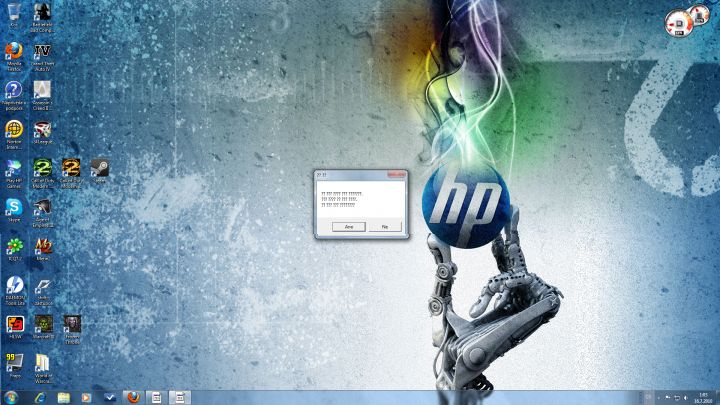Open Windows Explorer folder on taskbar
This screenshot has height=405, width=720.
point(63,398)
